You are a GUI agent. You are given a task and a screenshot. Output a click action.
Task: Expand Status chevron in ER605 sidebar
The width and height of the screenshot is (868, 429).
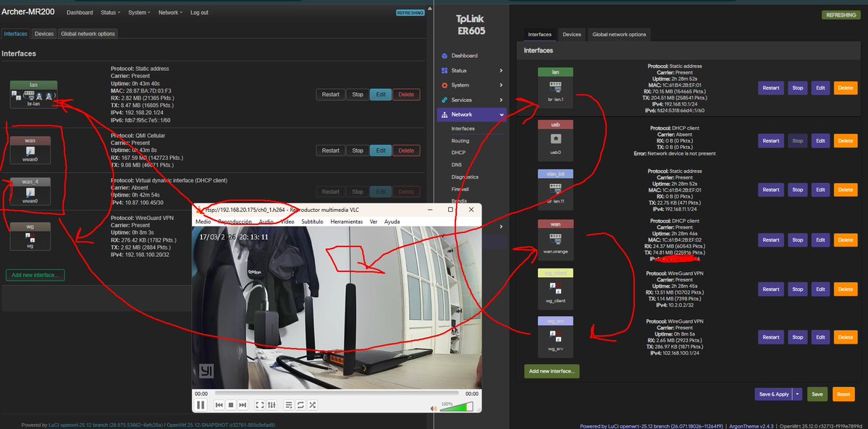501,71
